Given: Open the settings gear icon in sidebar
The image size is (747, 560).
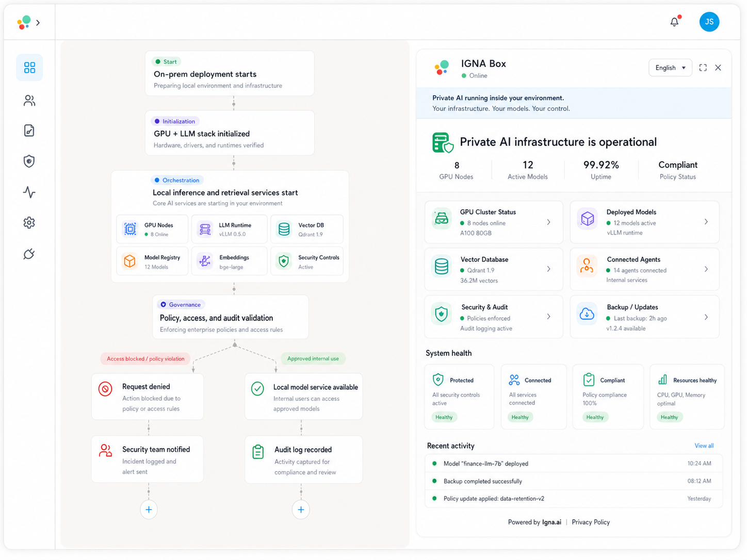Looking at the screenshot, I should click(29, 223).
